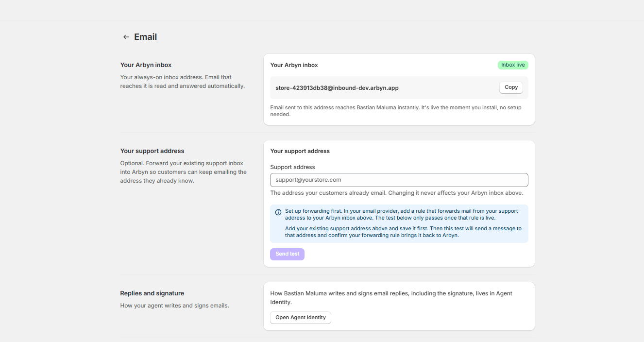Click the Email page heading
644x342 pixels.
pyautogui.click(x=146, y=37)
